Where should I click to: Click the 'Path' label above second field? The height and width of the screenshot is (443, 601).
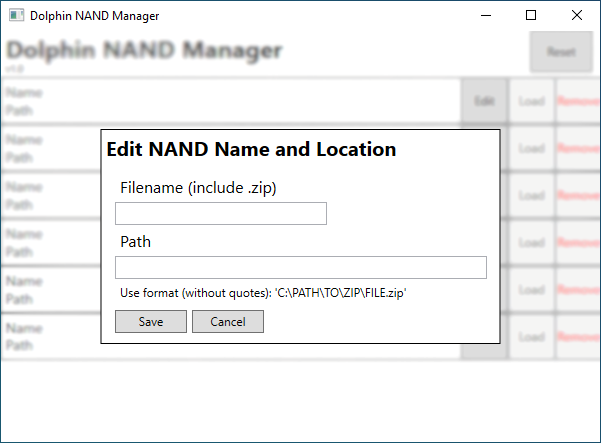[135, 242]
